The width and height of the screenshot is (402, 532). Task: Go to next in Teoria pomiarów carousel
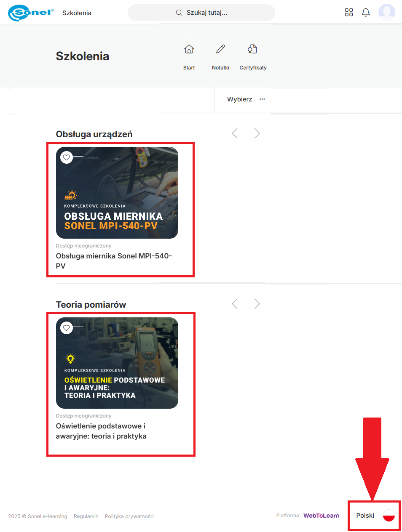[x=257, y=304]
